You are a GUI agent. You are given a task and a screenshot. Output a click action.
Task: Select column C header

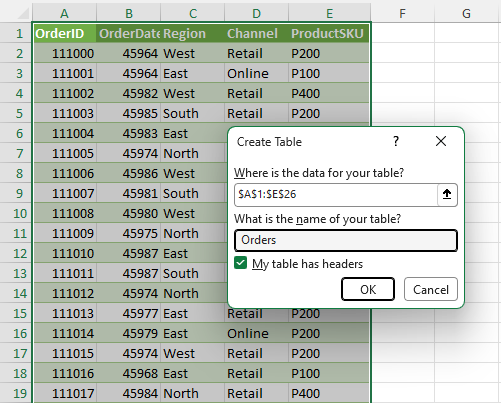(x=193, y=14)
